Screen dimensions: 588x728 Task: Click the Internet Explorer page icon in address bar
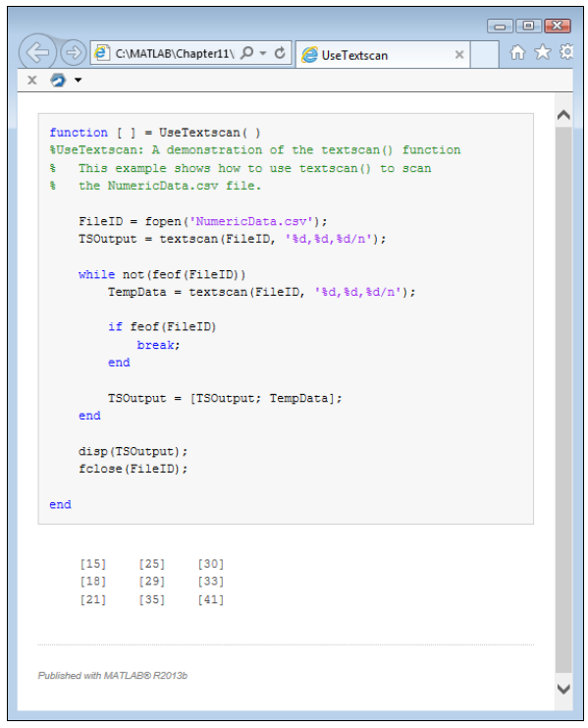pos(101,53)
